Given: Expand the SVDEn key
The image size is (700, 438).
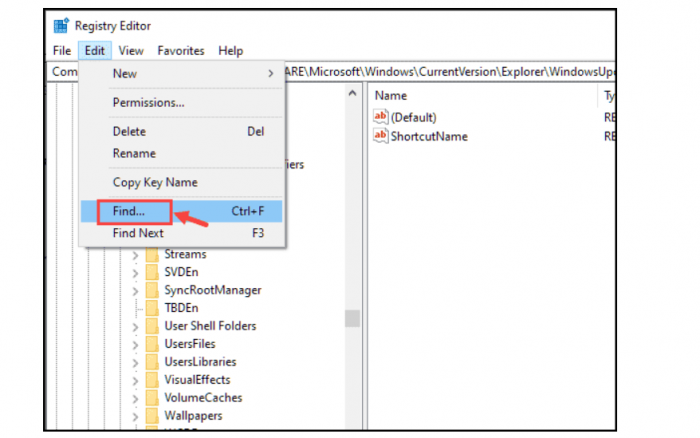Looking at the screenshot, I should (x=135, y=273).
